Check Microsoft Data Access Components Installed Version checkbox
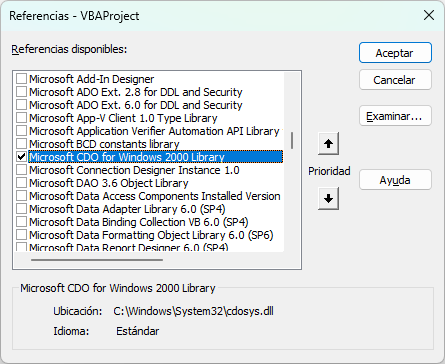Image resolution: width=445 pixels, height=364 pixels. [x=22, y=196]
